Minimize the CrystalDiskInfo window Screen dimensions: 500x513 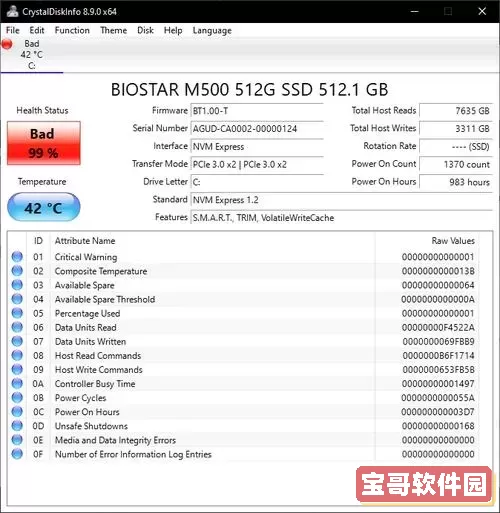pyautogui.click(x=414, y=11)
